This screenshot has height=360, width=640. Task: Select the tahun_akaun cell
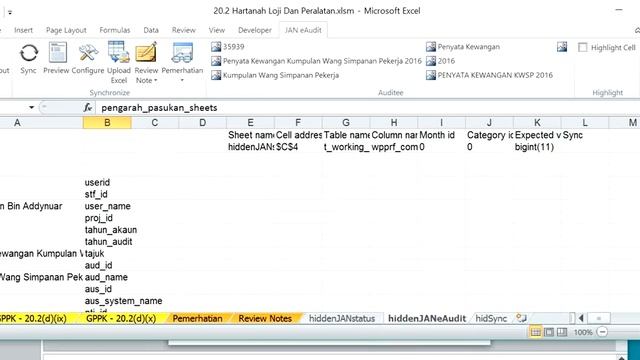107,230
